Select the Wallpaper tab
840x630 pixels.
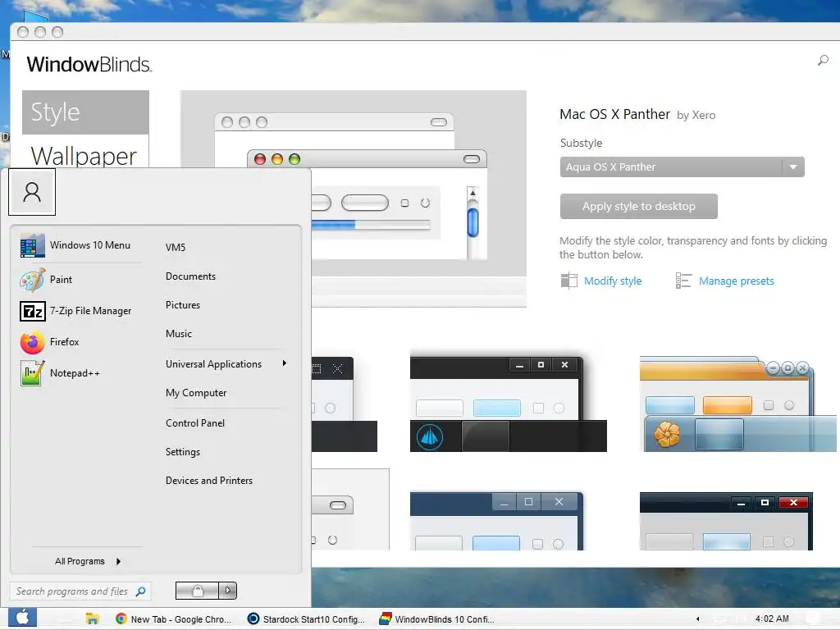pos(85,153)
